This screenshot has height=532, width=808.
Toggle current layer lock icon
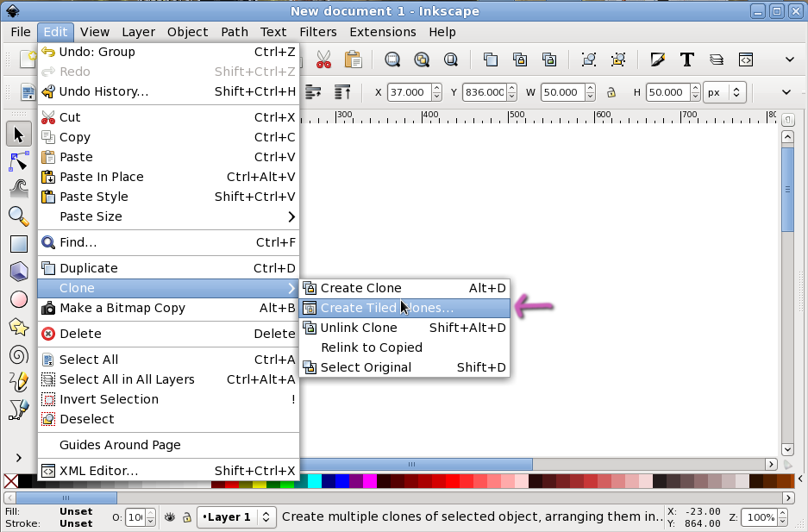[x=186, y=517]
